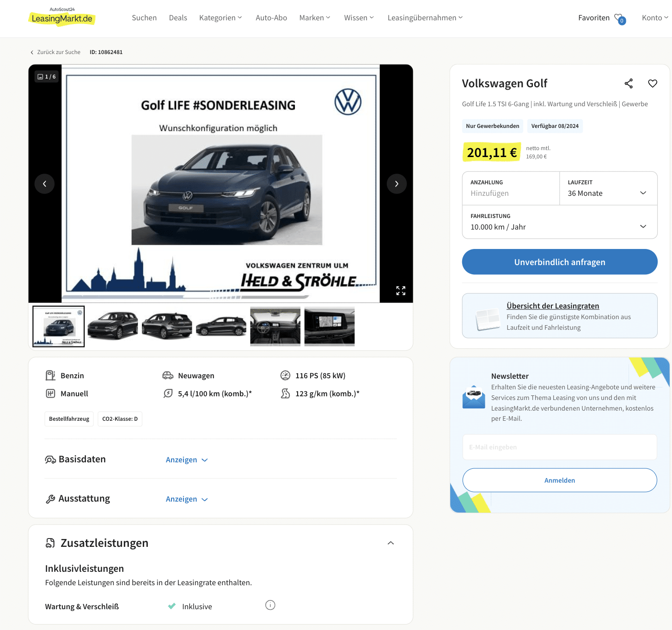
Task: Click the share icon next to Volkswagen Golf
Action: point(629,84)
